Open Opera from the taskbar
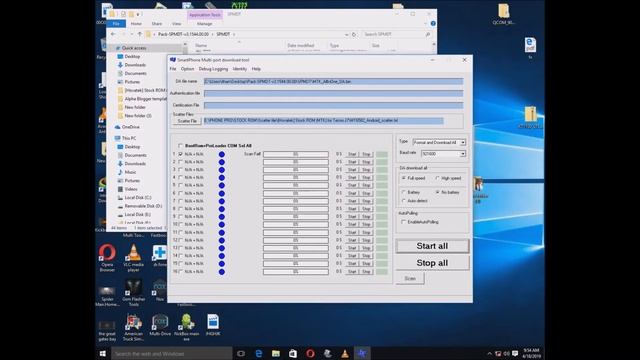This screenshot has height=360, width=640. [x=310, y=353]
